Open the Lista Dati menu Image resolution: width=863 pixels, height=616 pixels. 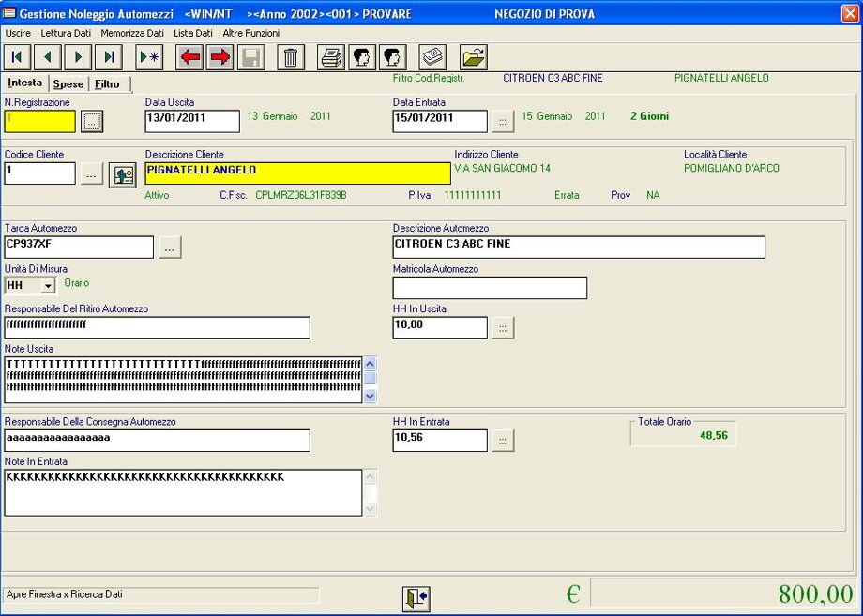(192, 33)
